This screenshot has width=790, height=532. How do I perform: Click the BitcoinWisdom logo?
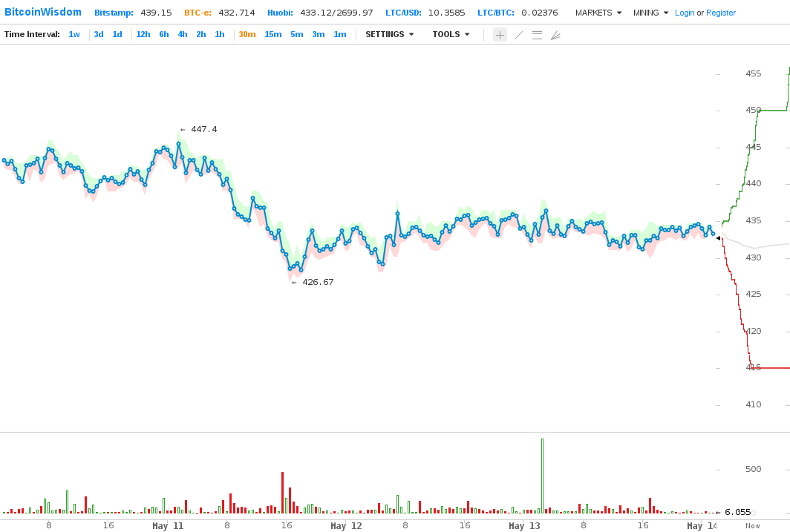coord(43,13)
